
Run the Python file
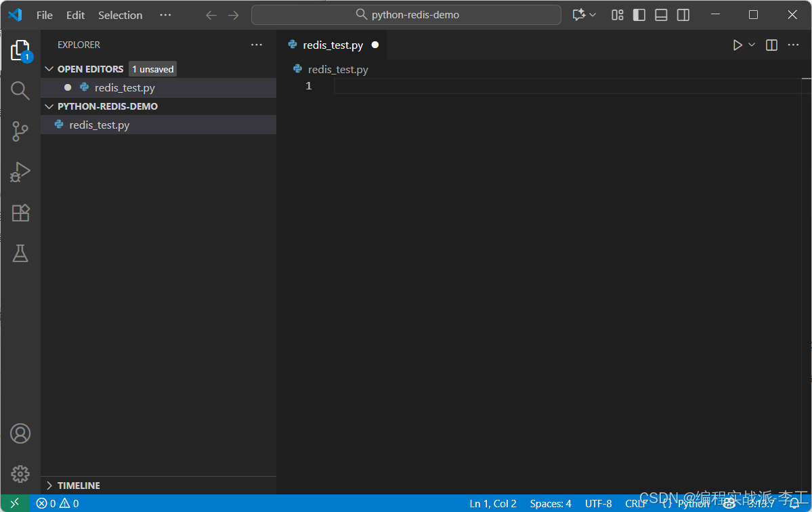coord(737,45)
